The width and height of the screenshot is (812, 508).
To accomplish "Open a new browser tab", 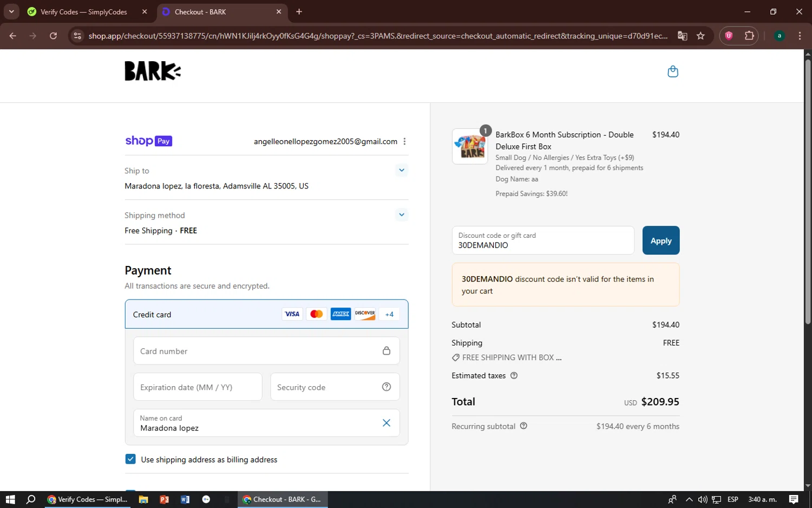I will (x=299, y=11).
